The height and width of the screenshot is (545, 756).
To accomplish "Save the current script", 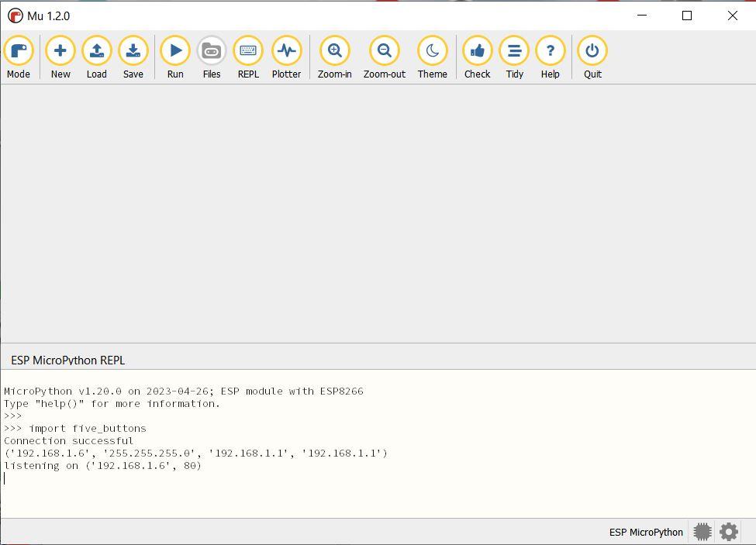I will (133, 57).
